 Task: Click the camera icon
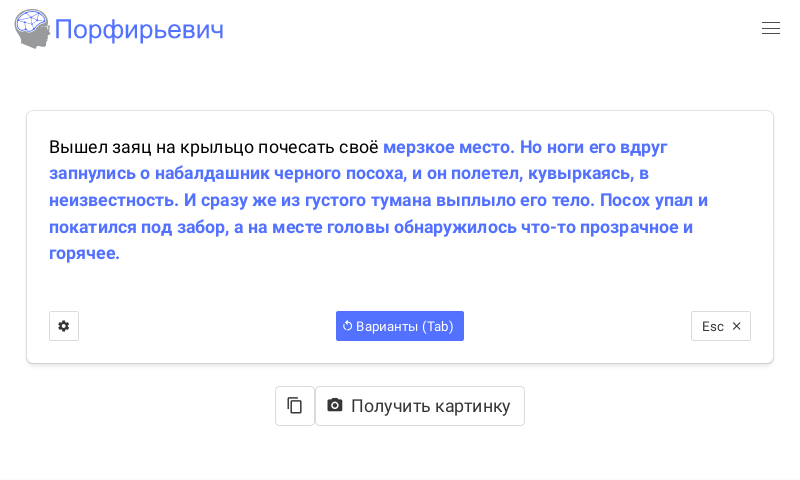335,406
